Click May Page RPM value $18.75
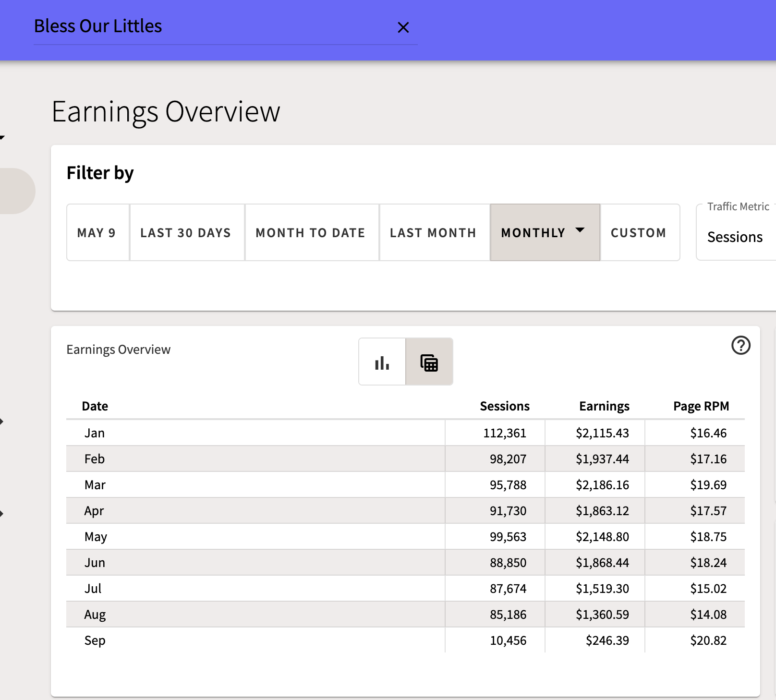The image size is (776, 700). click(x=708, y=537)
